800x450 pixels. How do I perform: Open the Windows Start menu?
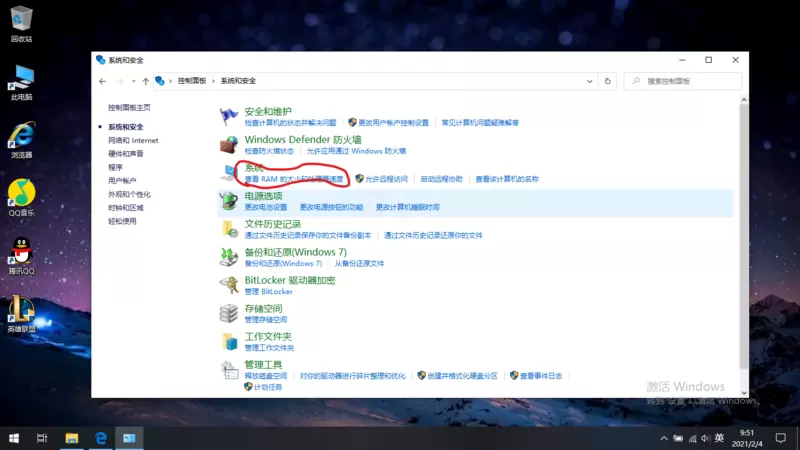click(14, 438)
